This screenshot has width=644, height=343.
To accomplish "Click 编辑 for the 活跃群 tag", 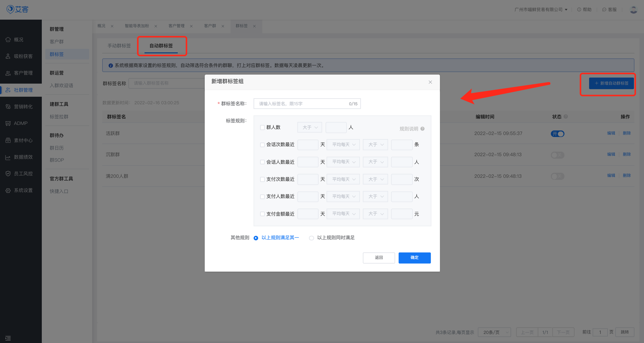I will [611, 133].
